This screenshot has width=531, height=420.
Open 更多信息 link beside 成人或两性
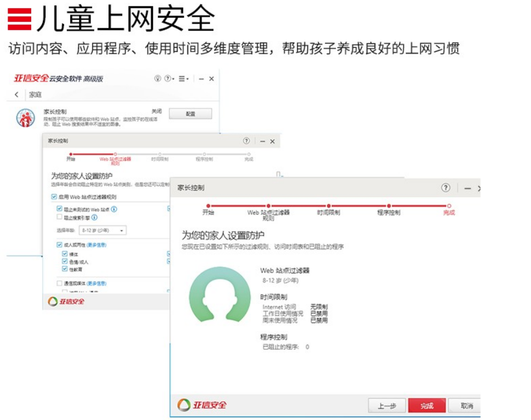[x=96, y=245]
